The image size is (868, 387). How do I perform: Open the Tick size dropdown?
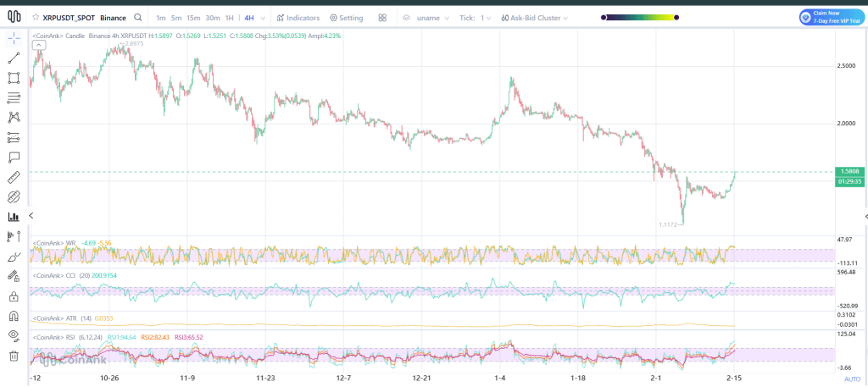pyautogui.click(x=486, y=17)
